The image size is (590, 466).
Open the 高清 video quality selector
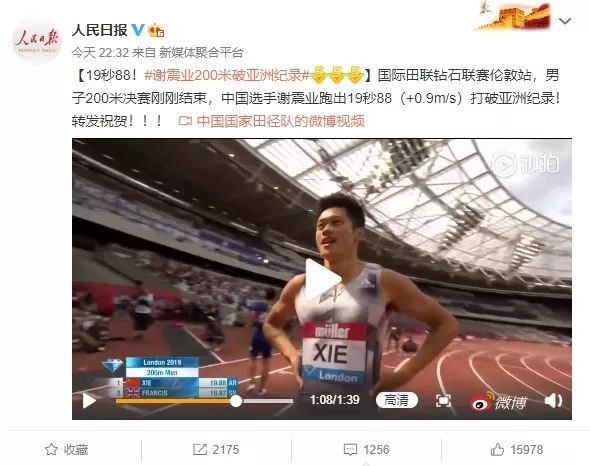[397, 400]
